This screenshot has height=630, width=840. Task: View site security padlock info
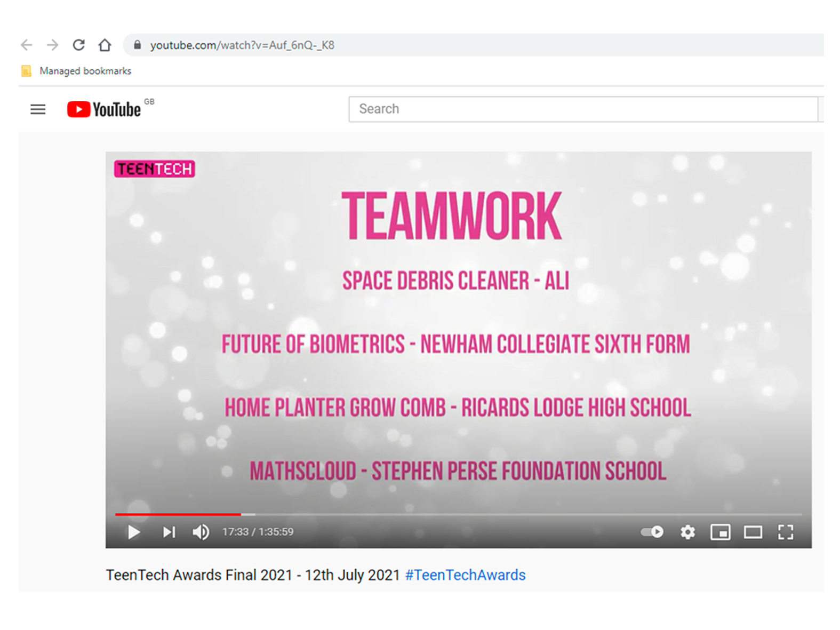coord(137,45)
